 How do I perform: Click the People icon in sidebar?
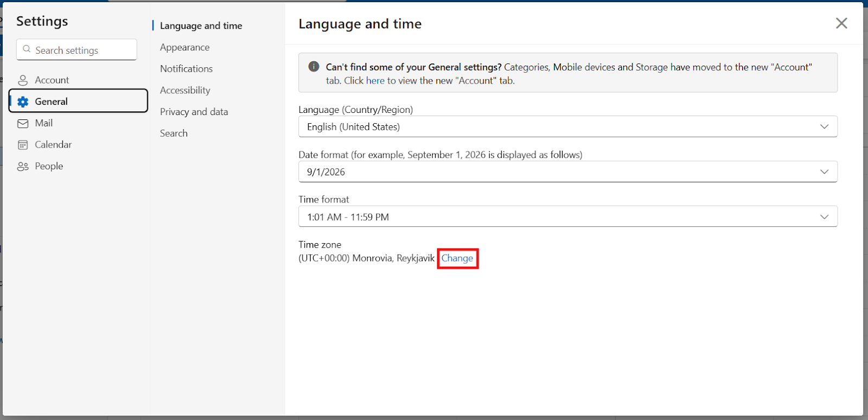click(x=23, y=167)
